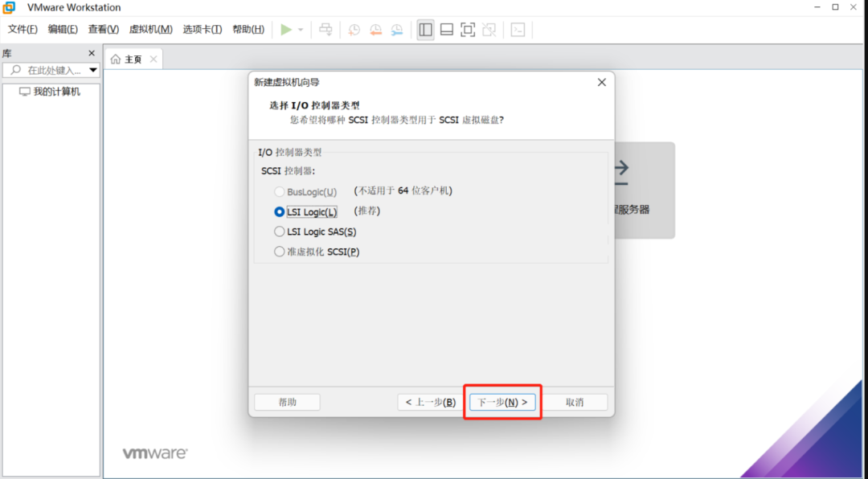Click < 上一步(B) button in wizard

[431, 402]
